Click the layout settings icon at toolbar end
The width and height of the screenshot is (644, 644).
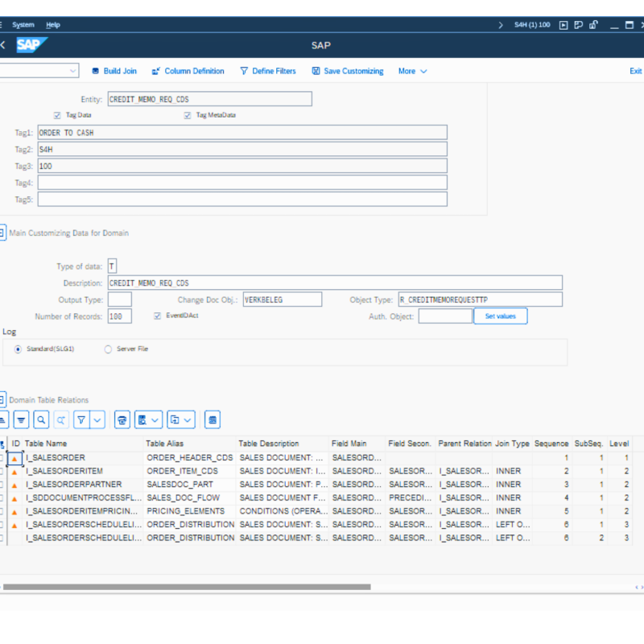pos(213,419)
